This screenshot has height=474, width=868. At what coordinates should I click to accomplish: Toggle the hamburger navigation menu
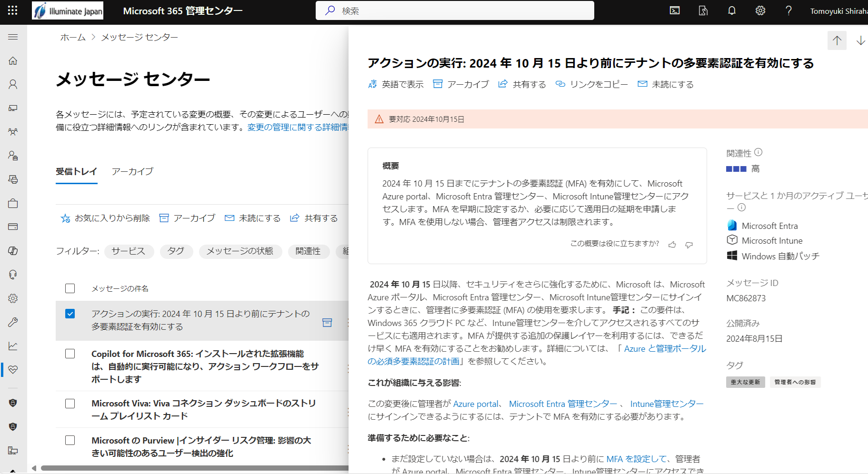click(13, 37)
